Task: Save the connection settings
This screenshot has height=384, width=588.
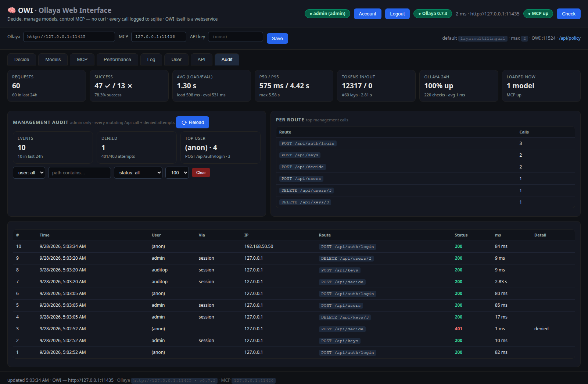Action: point(277,38)
